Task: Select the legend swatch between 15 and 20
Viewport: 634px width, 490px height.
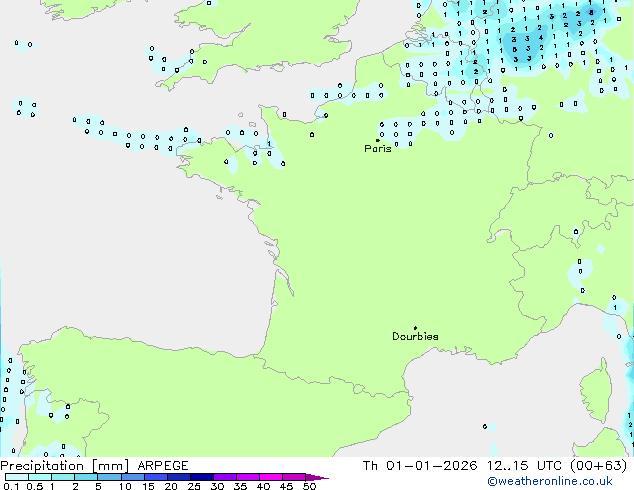Action: 156,477
